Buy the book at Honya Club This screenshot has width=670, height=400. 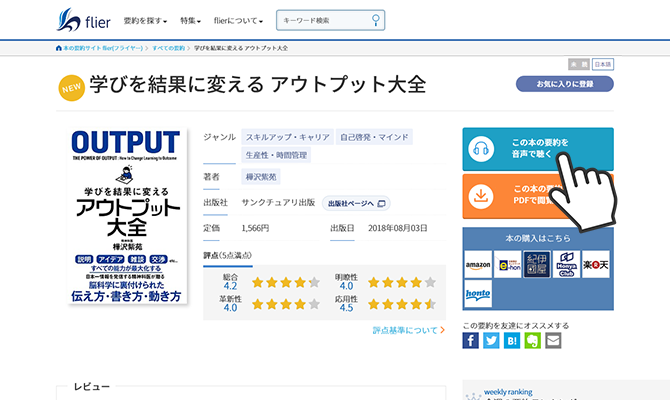(566, 265)
